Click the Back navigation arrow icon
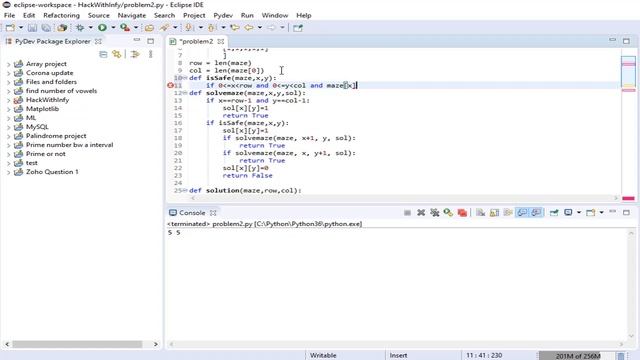 249,28
